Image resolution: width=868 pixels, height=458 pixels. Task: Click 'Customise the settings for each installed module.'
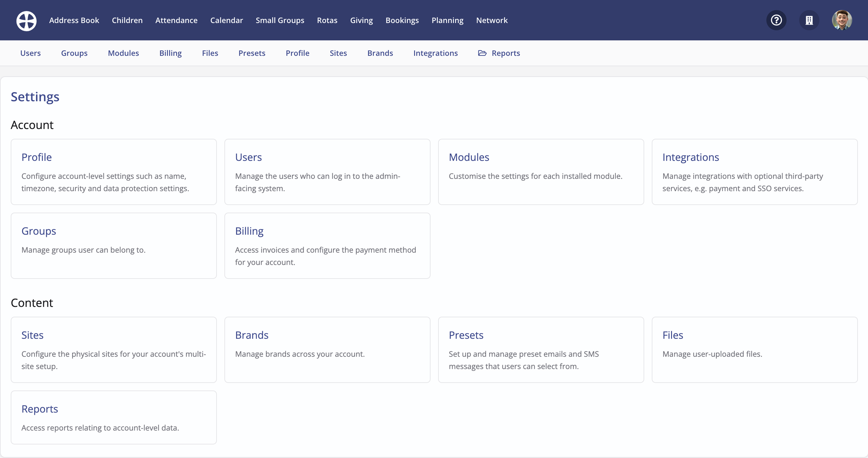(x=535, y=176)
